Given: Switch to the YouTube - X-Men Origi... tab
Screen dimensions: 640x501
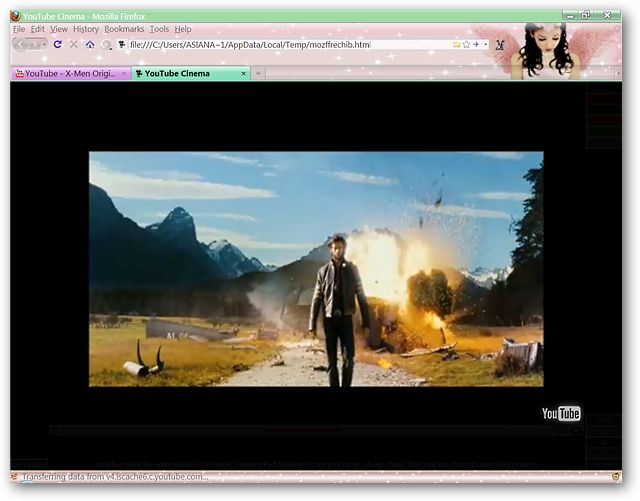Looking at the screenshot, I should click(x=70, y=73).
